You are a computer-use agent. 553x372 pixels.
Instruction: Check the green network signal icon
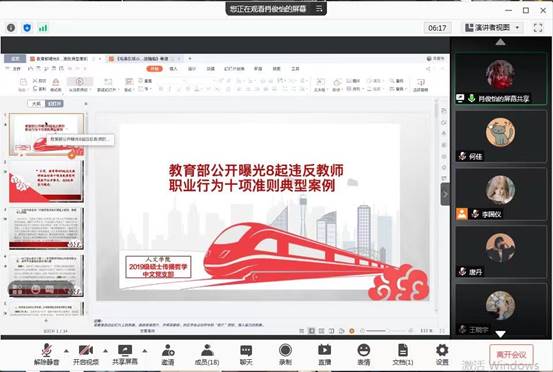43,28
